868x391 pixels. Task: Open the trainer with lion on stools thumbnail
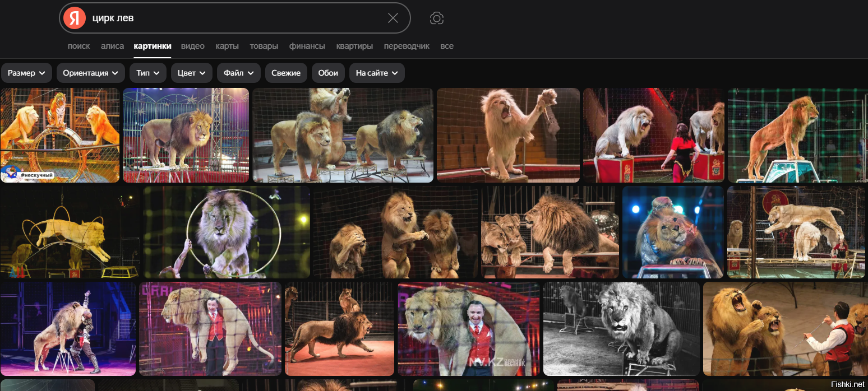(x=68, y=329)
